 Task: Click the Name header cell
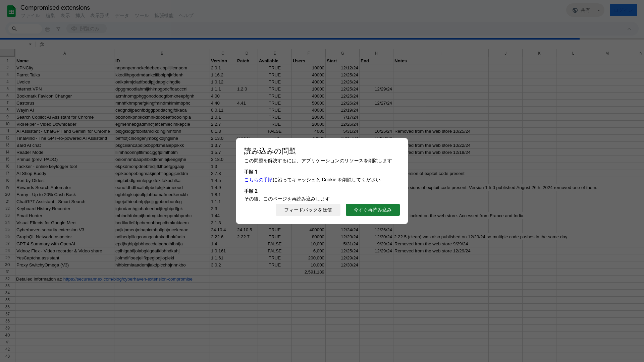(x=65, y=61)
